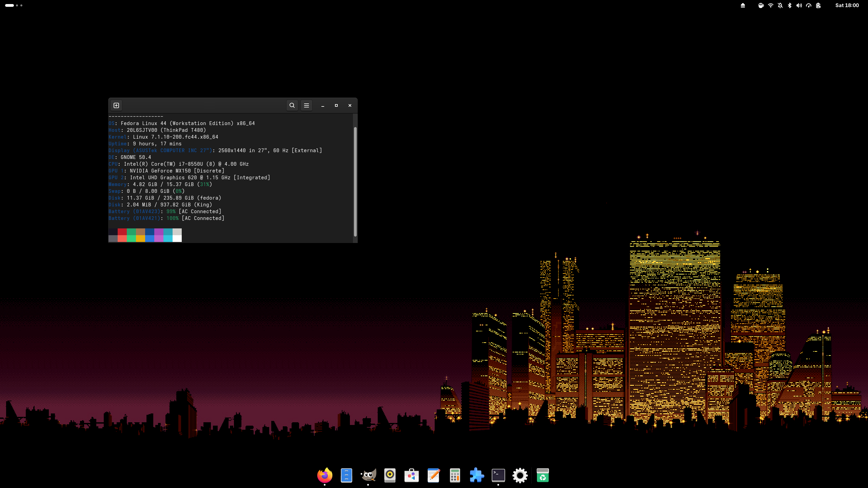Click the "Host: 20L6SJTV00 (ThinkPad T480)" line
868x488 pixels.
click(157, 130)
